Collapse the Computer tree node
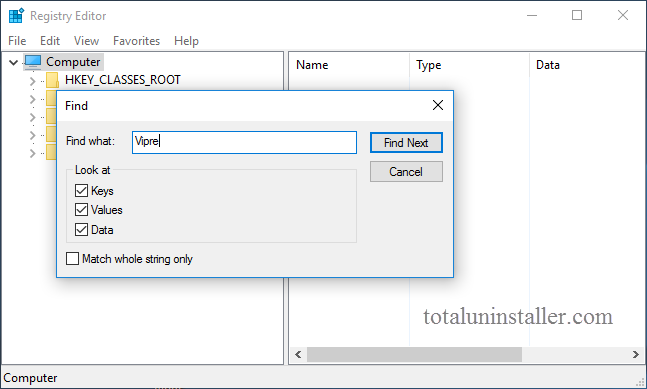 14,62
